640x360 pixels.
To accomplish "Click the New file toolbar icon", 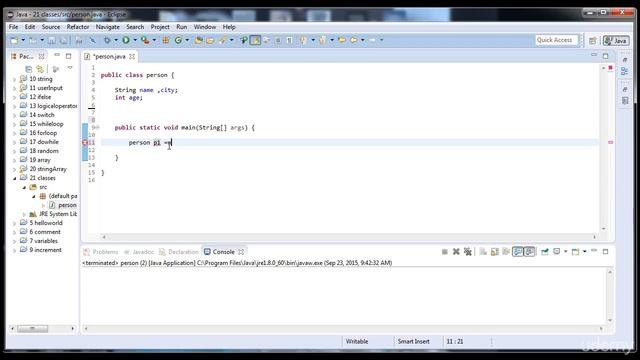I will (x=14, y=40).
